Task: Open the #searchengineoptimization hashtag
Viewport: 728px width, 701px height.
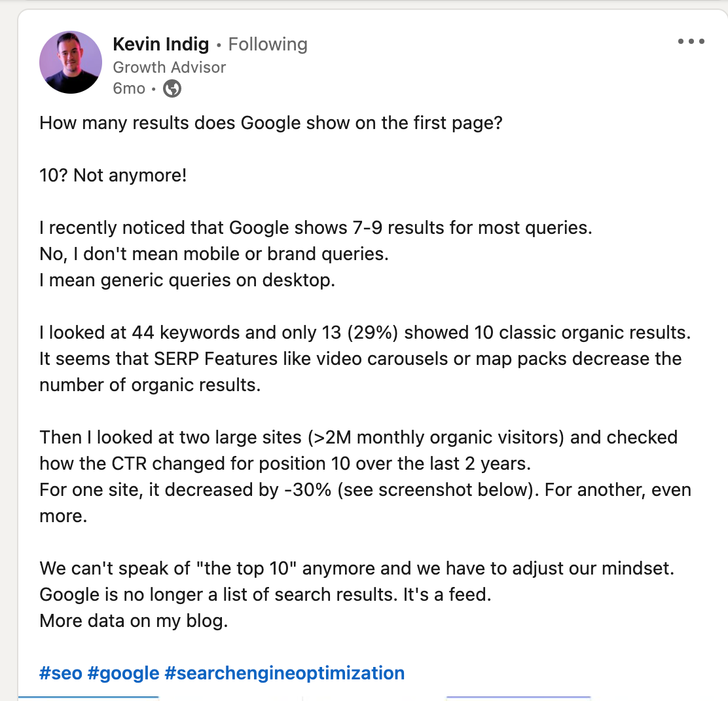Action: (x=285, y=673)
